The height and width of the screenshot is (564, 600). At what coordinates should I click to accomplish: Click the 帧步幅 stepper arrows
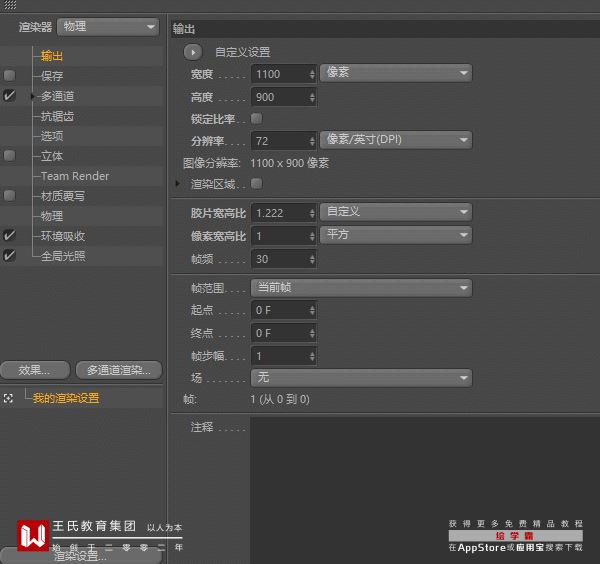[x=312, y=356]
